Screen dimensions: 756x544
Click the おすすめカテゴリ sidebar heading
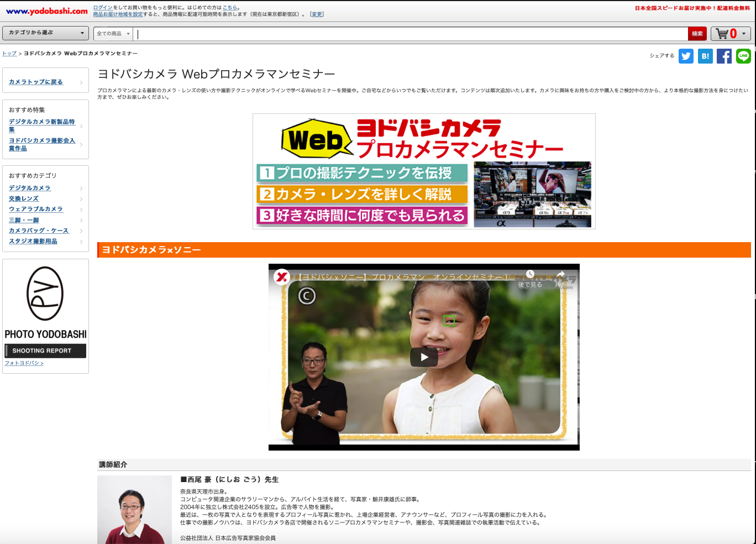click(x=33, y=176)
